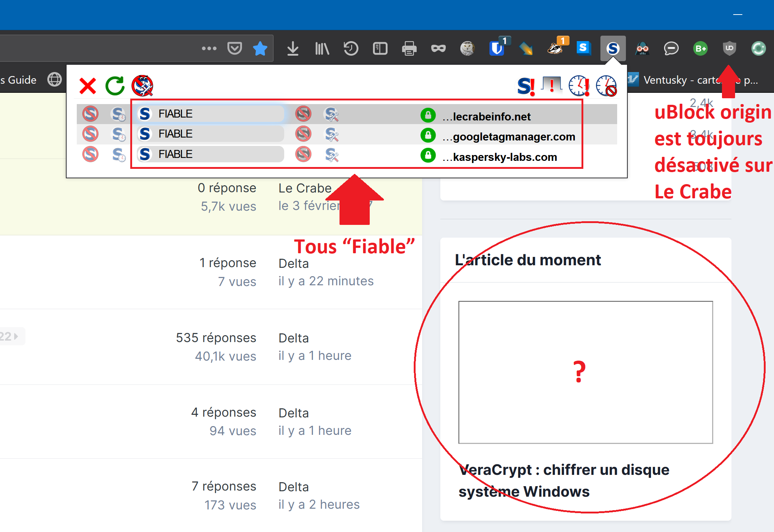The image size is (774, 532).
Task: Click the private browsing mask icon
Action: click(438, 48)
